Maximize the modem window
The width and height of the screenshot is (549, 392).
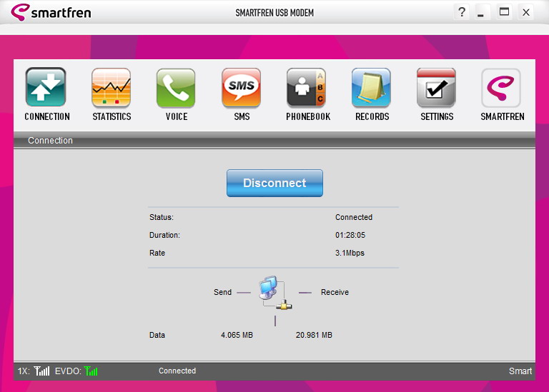[504, 12]
